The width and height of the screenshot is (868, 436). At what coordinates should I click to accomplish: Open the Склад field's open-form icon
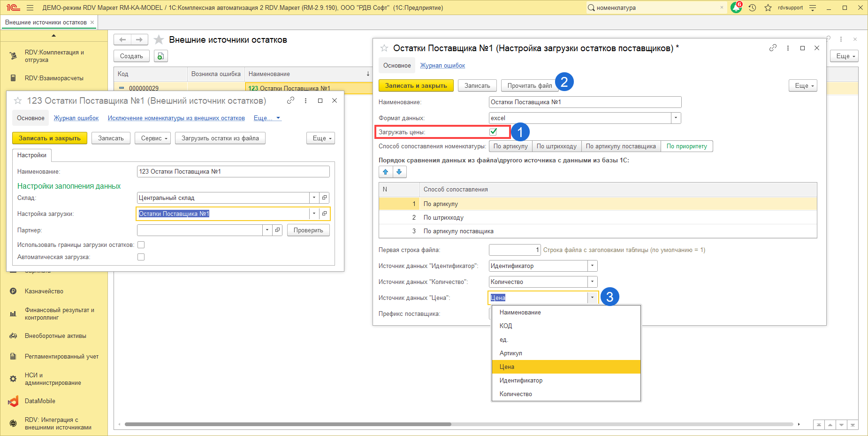click(x=324, y=198)
